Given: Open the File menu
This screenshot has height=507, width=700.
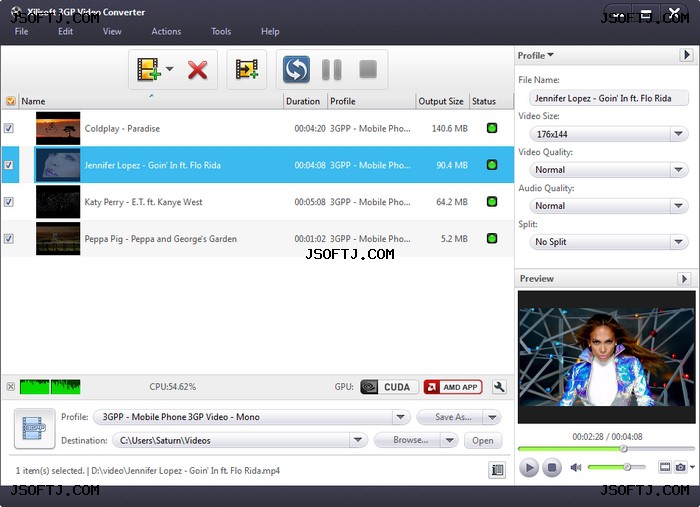Looking at the screenshot, I should click(x=21, y=31).
